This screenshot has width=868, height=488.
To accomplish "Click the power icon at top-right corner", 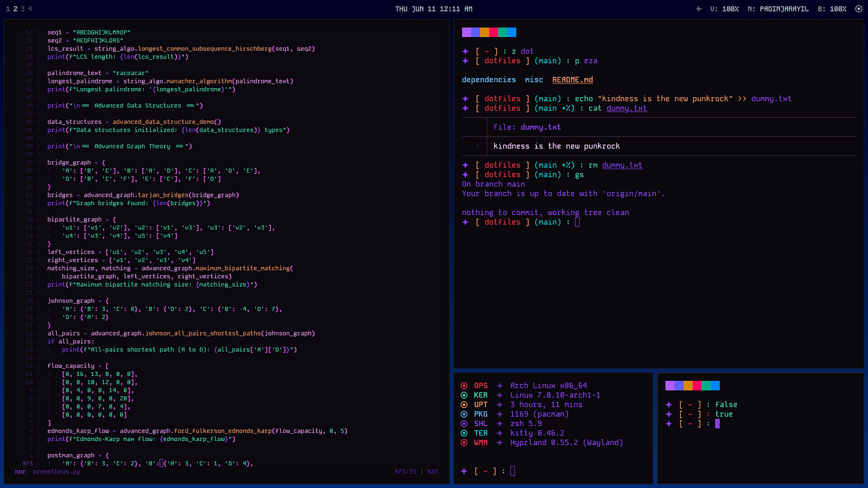I will tap(858, 9).
